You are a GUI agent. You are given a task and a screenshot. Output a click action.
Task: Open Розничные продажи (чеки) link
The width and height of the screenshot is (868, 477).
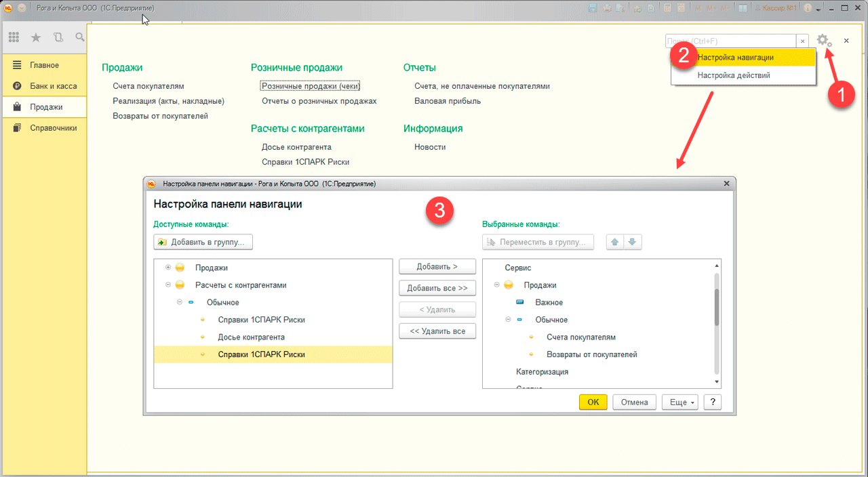pyautogui.click(x=311, y=86)
